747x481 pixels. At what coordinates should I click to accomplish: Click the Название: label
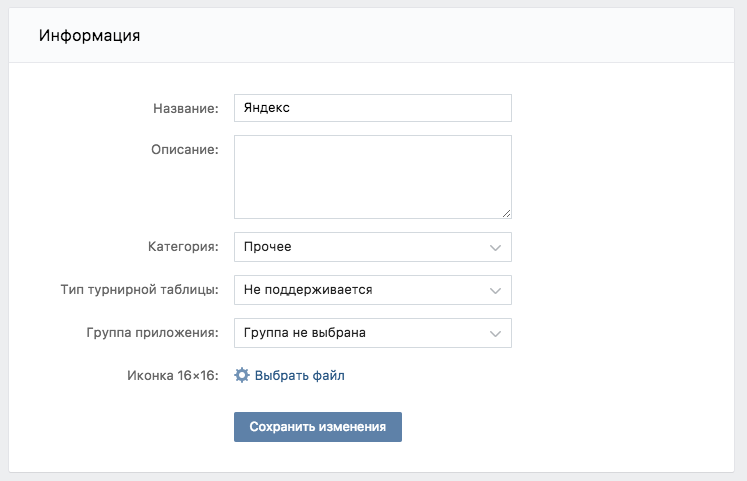click(x=185, y=108)
